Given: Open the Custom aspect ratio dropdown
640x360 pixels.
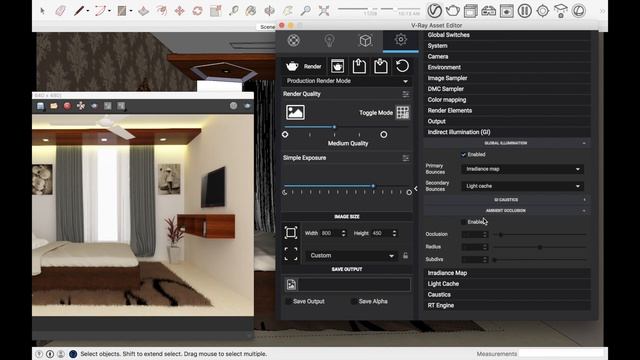Looking at the screenshot, I should (x=351, y=256).
